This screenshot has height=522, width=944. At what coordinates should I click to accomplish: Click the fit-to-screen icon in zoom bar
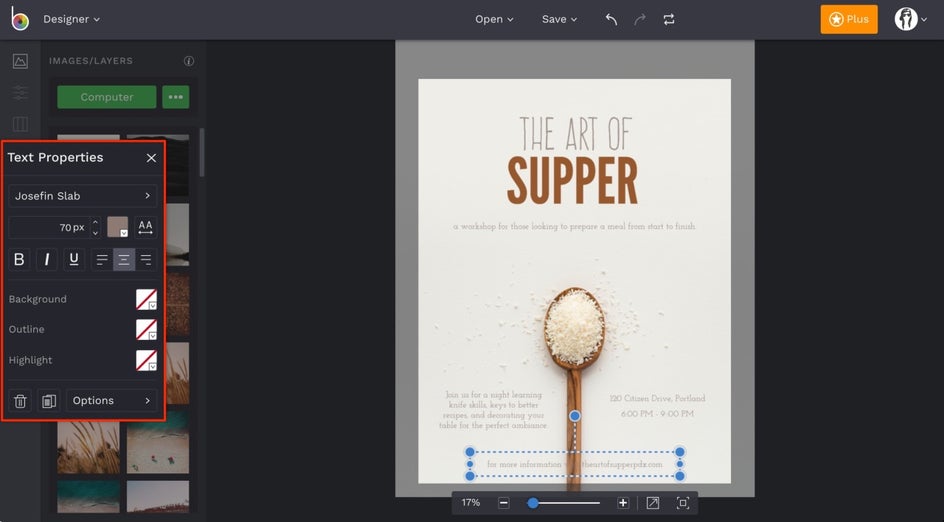coord(652,503)
